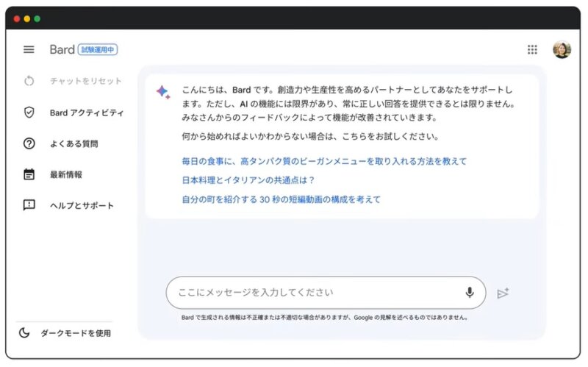Click the moon dark mode icon
The height and width of the screenshot is (367, 588).
[x=24, y=332]
